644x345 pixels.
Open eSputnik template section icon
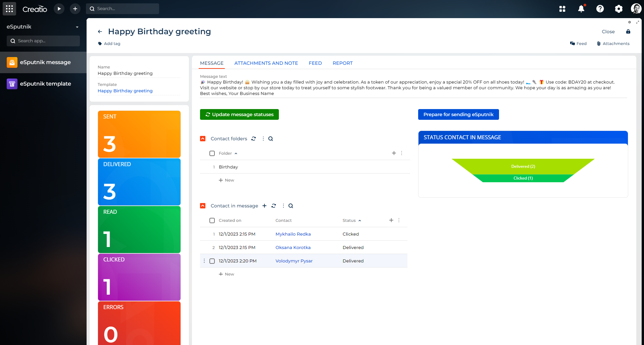click(12, 84)
